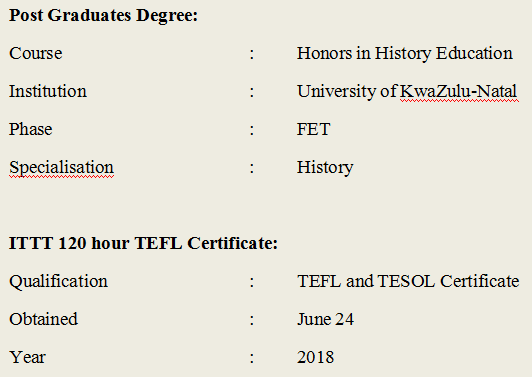Click the underlined word "Specialisation"
This screenshot has height=377, width=532.
[61, 168]
